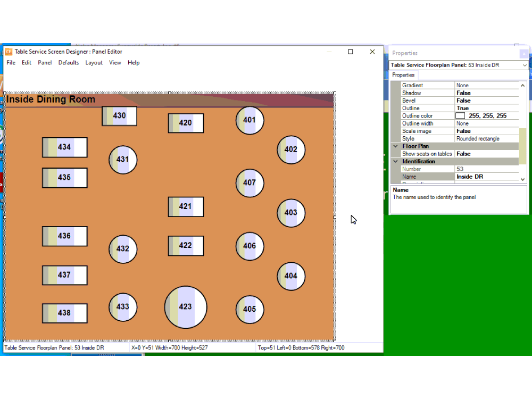Select round table 403
Image resolution: width=532 pixels, height=399 pixels.
click(x=291, y=213)
